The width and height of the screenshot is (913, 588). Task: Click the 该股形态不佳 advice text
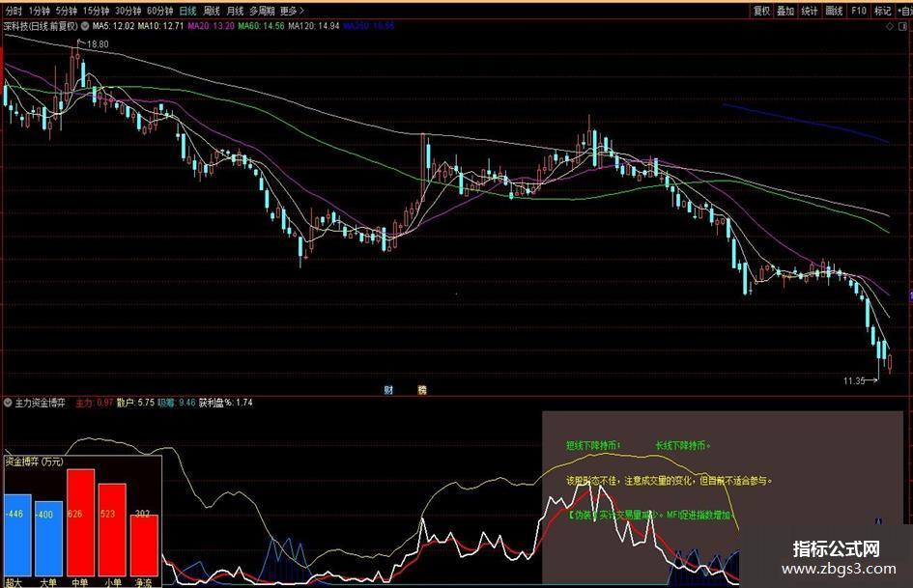[670, 481]
